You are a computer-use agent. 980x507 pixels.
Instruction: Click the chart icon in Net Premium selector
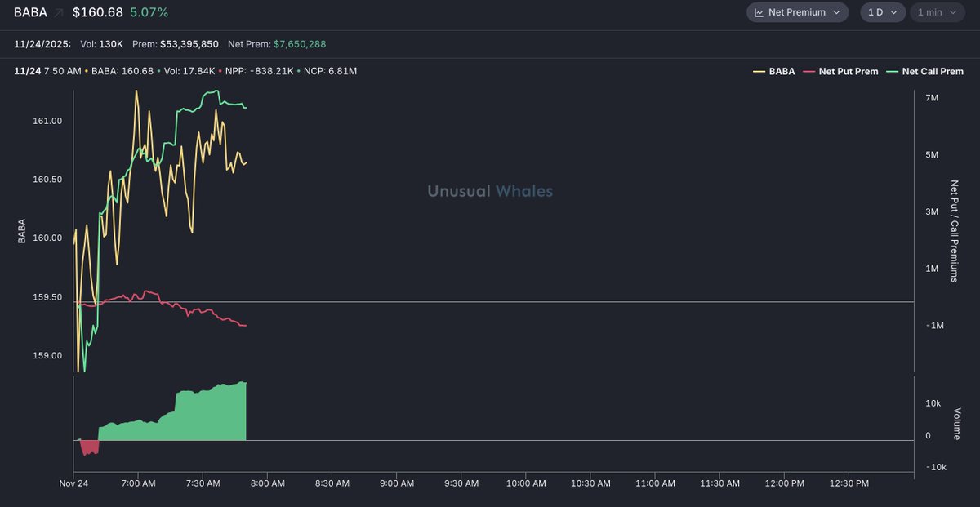(759, 12)
